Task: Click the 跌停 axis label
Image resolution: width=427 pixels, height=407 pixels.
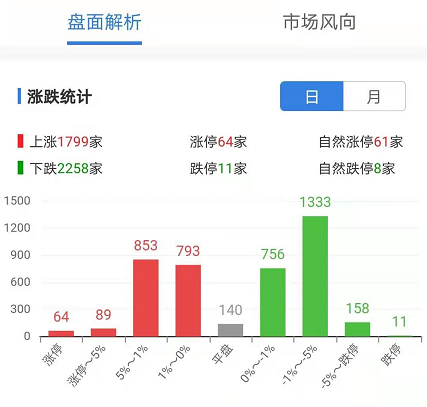Action: pyautogui.click(x=391, y=355)
